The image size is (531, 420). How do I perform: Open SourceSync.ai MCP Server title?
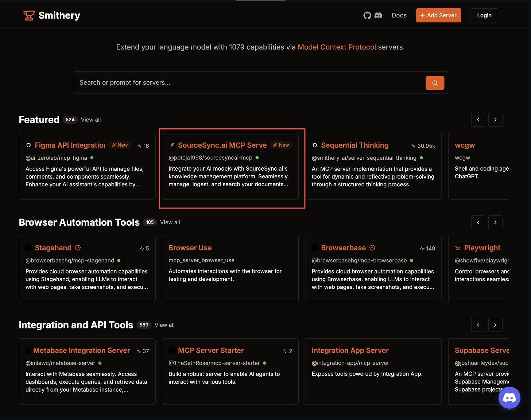coord(222,145)
